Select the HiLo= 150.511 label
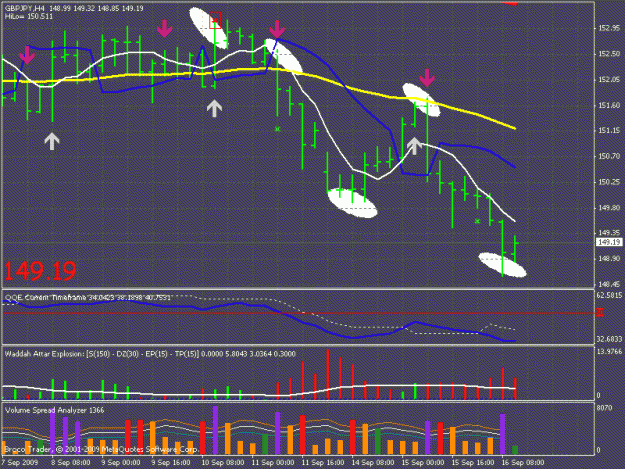This screenshot has width=625, height=469. 29,16
